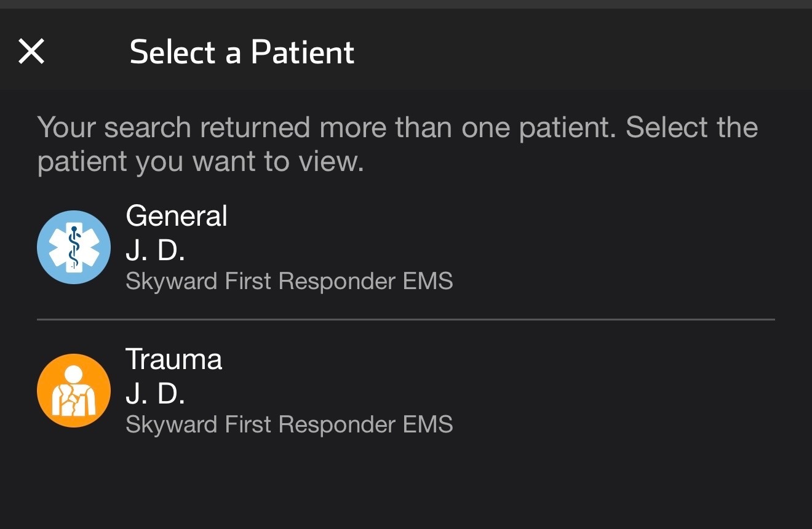Select the Trauma patient label
The width and height of the screenshot is (812, 529).
[174, 359]
